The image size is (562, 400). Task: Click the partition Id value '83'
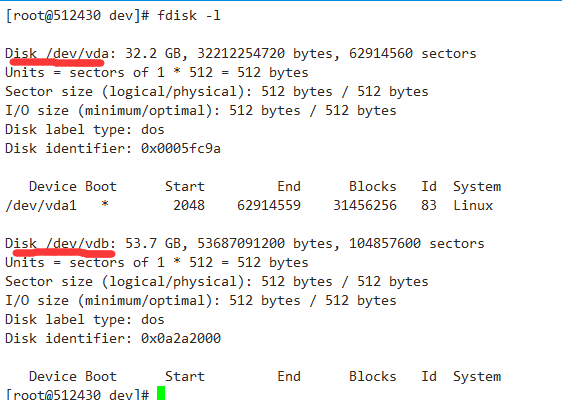click(429, 206)
